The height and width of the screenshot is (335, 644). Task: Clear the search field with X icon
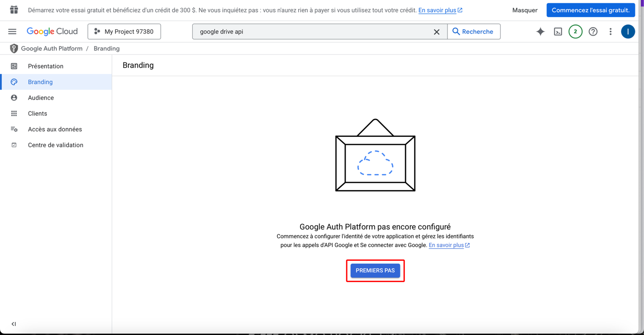[x=437, y=32]
